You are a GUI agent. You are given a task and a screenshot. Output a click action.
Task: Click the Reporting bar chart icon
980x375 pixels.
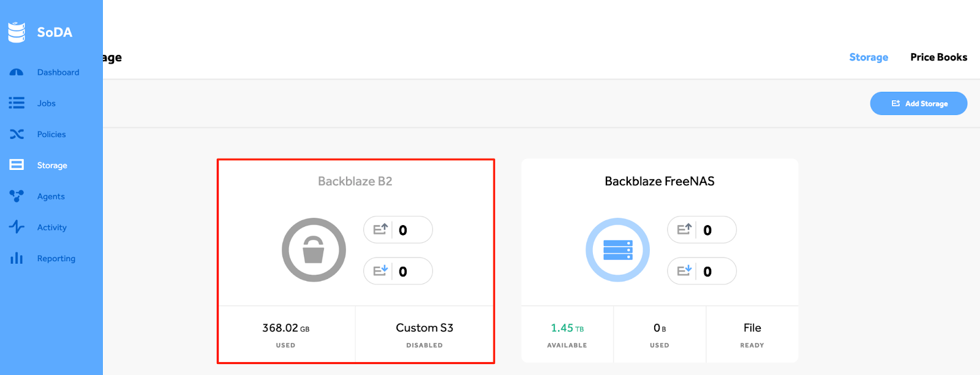[17, 258]
